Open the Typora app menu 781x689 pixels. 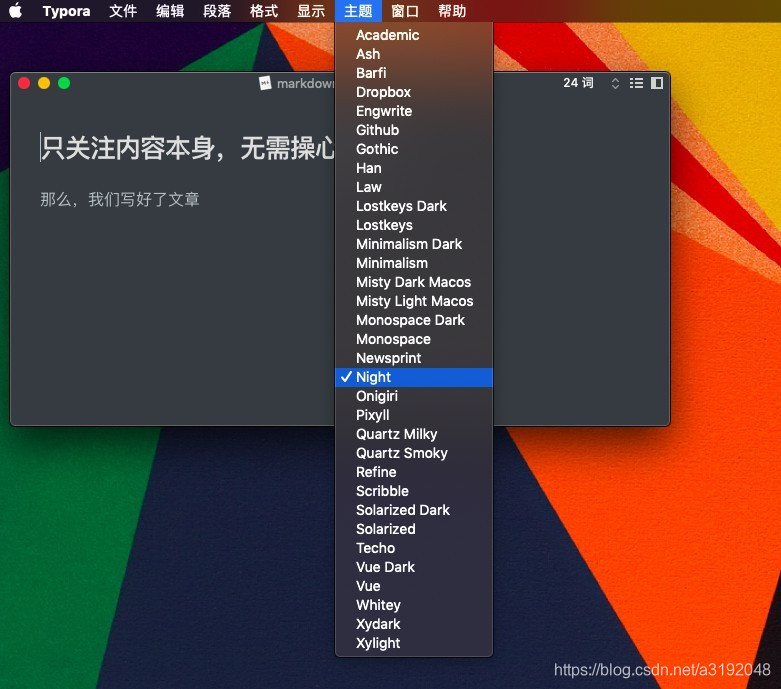click(x=66, y=11)
